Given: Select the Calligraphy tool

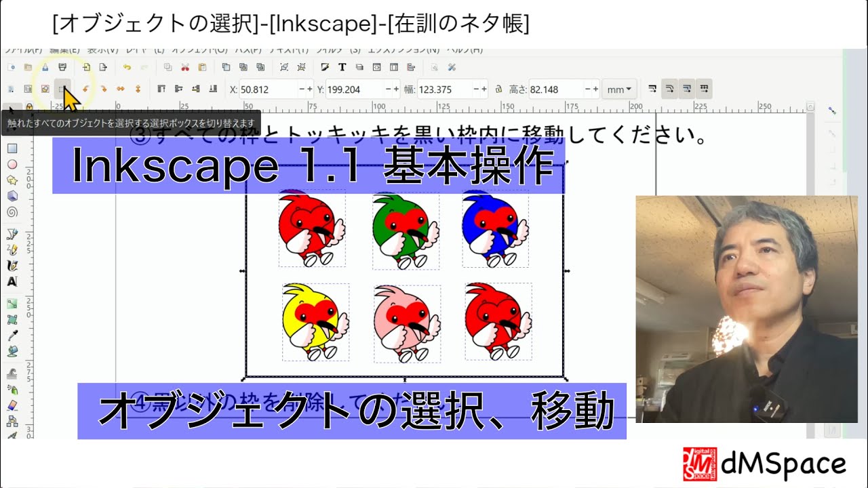Looking at the screenshot, I should click(x=12, y=266).
